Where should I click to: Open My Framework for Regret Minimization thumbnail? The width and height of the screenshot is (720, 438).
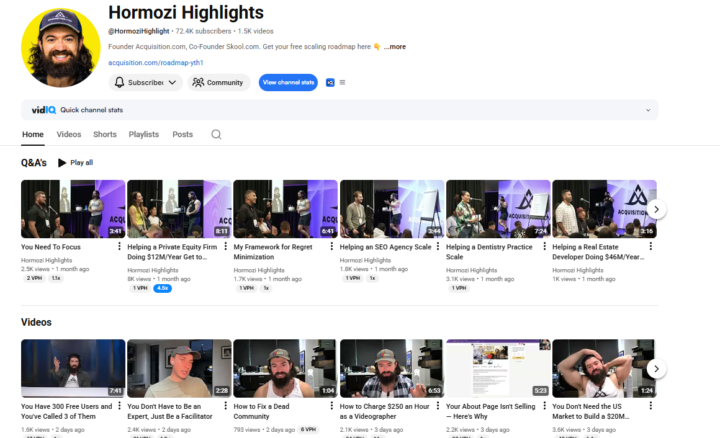pyautogui.click(x=285, y=209)
